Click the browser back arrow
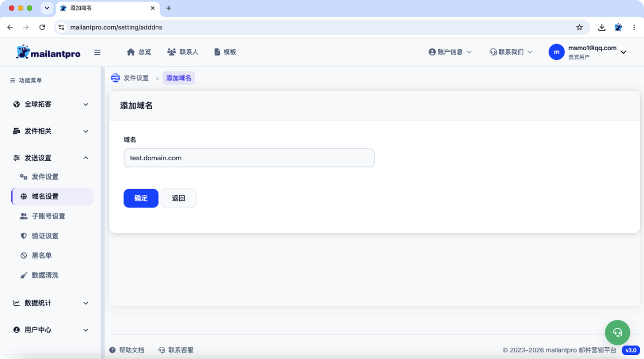Viewport: 644px width, 359px height. [10, 27]
